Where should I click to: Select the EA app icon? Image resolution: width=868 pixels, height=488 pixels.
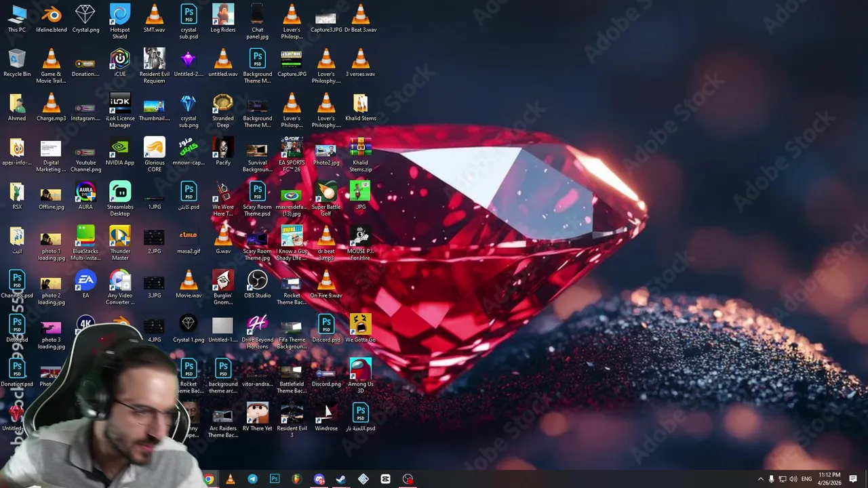(85, 285)
